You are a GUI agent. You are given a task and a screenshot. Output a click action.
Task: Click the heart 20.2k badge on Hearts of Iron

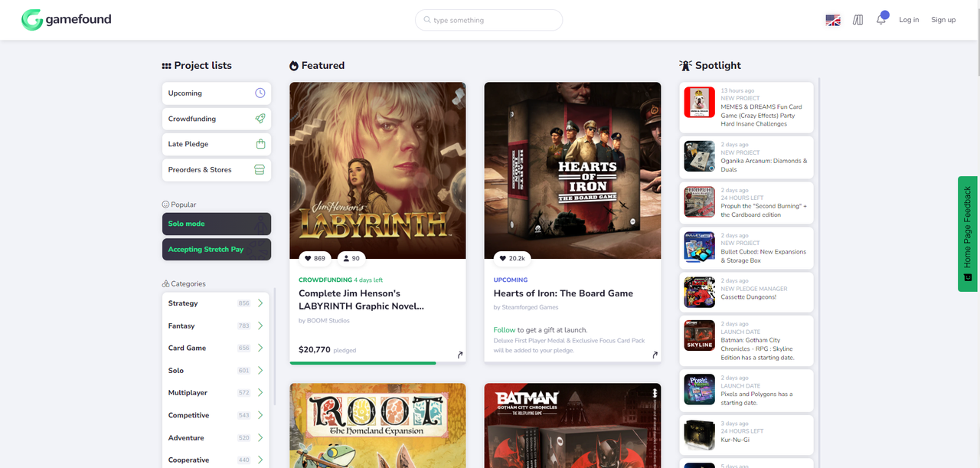click(513, 258)
